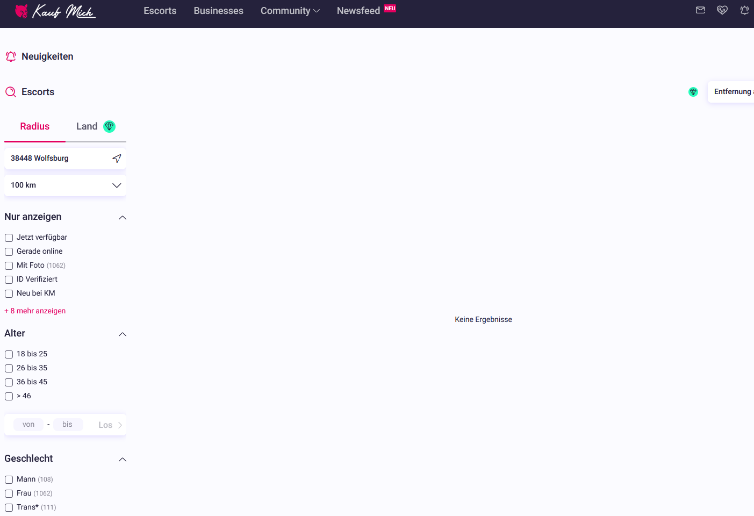Viewport: 754px width, 516px height.
Task: Focus the 'bis' maximum age field
Action: pyautogui.click(x=67, y=425)
